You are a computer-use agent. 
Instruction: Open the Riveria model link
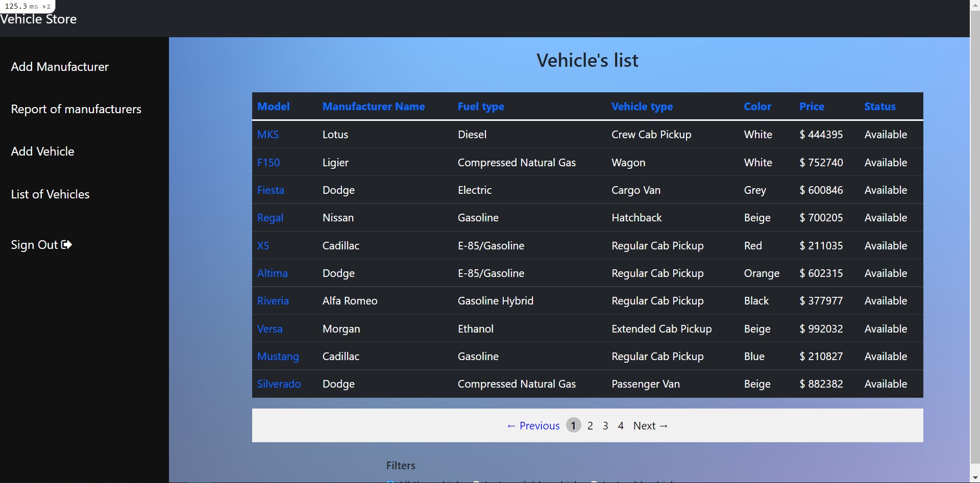[273, 301]
